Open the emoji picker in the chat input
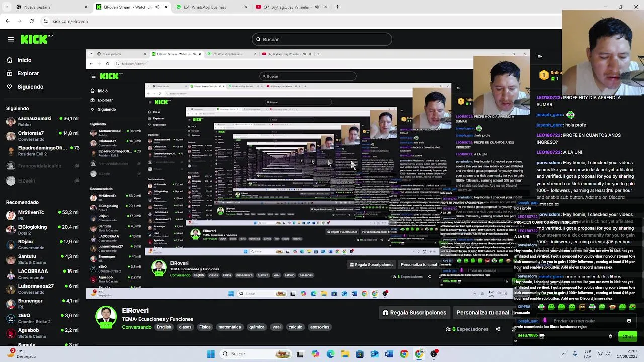Image resolution: width=644 pixels, height=362 pixels. (629, 321)
